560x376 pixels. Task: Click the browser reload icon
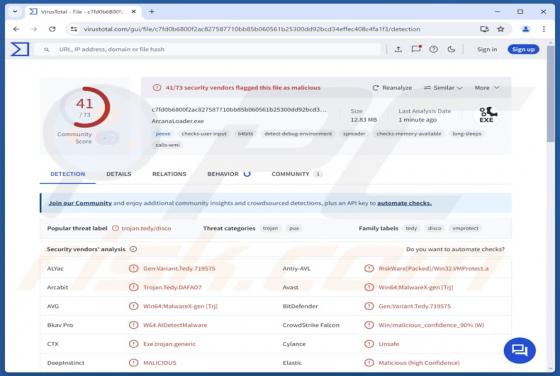[52, 29]
